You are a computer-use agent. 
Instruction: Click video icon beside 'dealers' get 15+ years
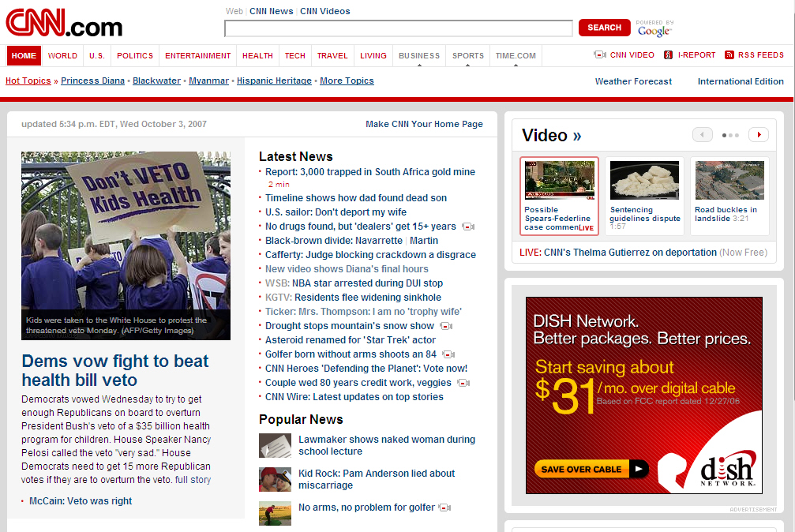pos(468,227)
